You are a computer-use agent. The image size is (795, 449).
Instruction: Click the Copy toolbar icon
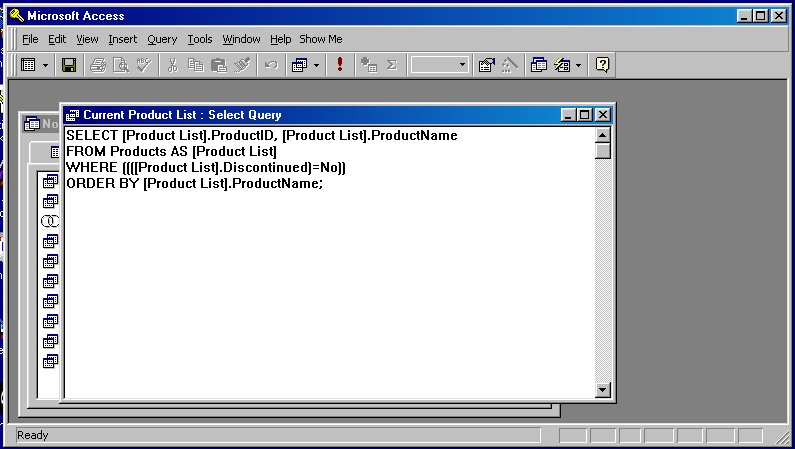click(x=195, y=65)
